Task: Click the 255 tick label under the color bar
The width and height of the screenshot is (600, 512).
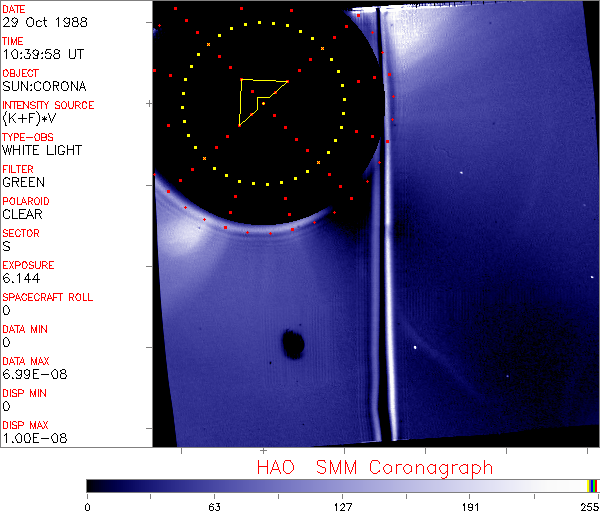Action: (588, 505)
